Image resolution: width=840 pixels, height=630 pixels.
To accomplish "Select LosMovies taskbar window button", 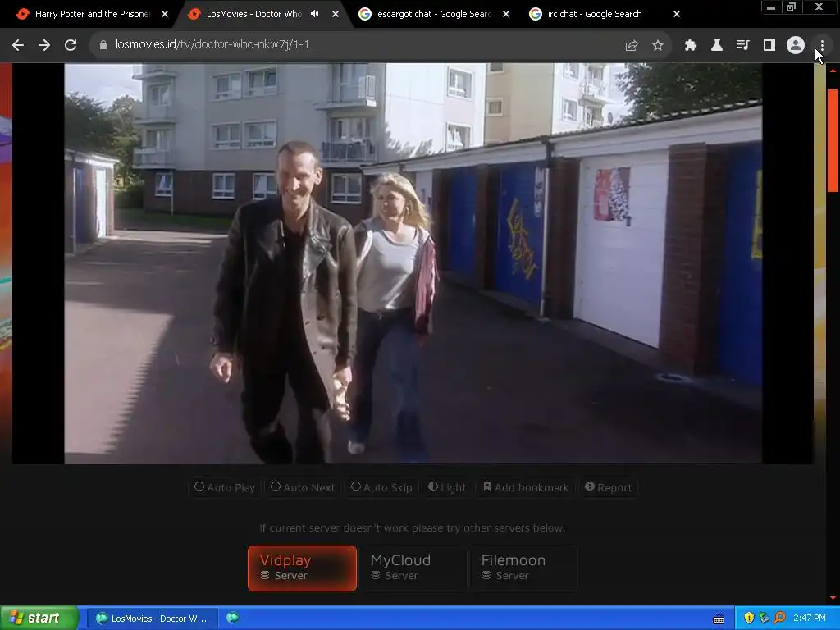I will [x=152, y=619].
